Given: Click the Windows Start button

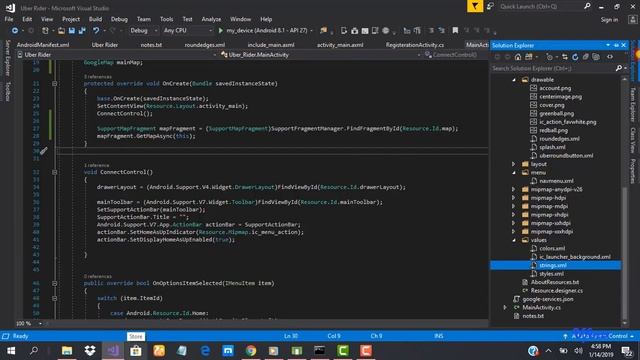Looking at the screenshot, I should click(x=11, y=351).
